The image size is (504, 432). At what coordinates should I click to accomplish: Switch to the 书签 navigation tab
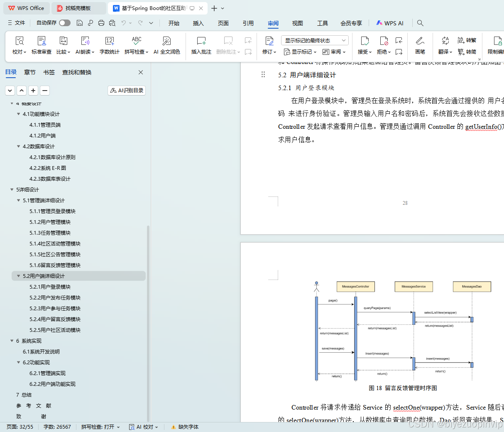click(49, 72)
